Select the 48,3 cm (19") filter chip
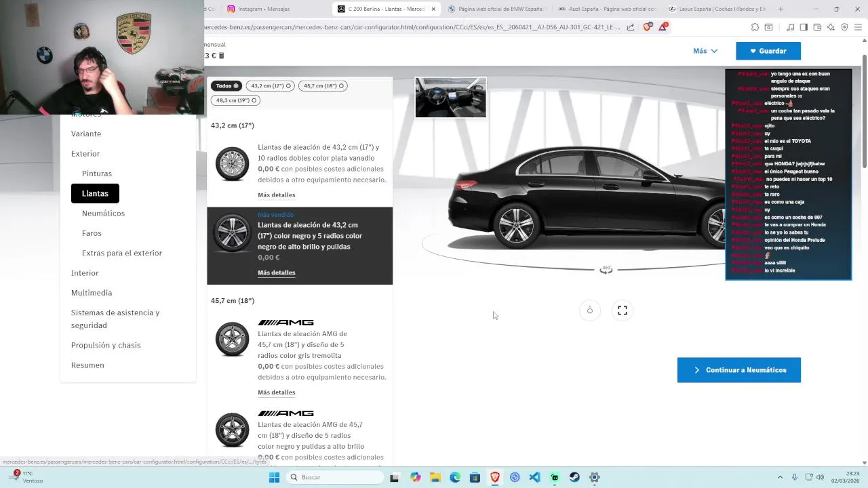 [236, 100]
